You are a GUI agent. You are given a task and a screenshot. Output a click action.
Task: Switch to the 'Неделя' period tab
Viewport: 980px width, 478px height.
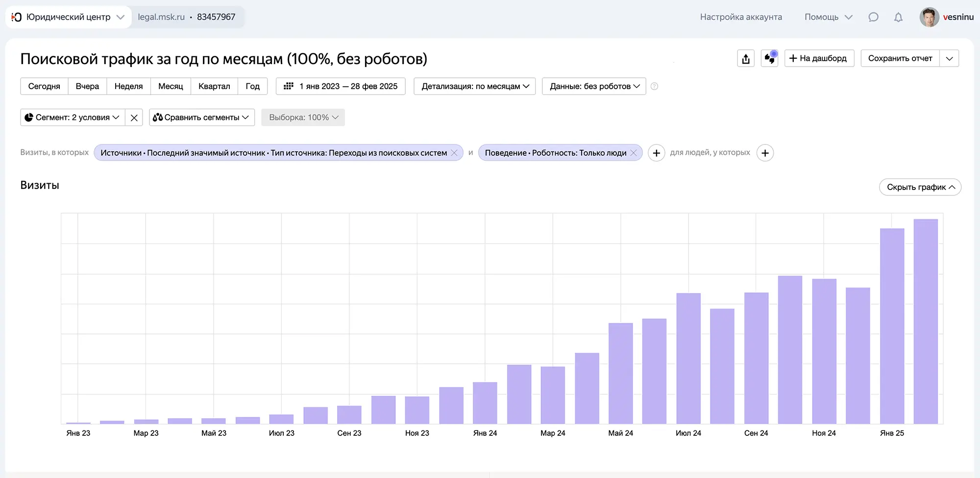click(128, 86)
